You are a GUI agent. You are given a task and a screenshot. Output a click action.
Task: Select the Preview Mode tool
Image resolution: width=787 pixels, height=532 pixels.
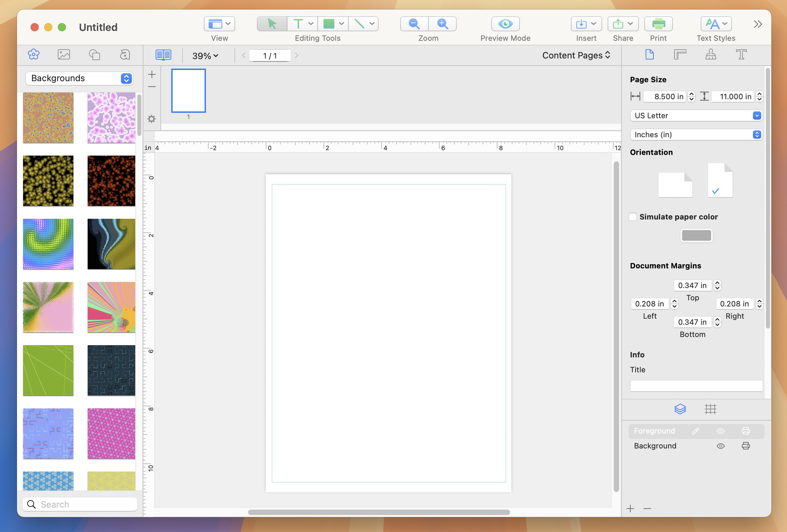505,23
